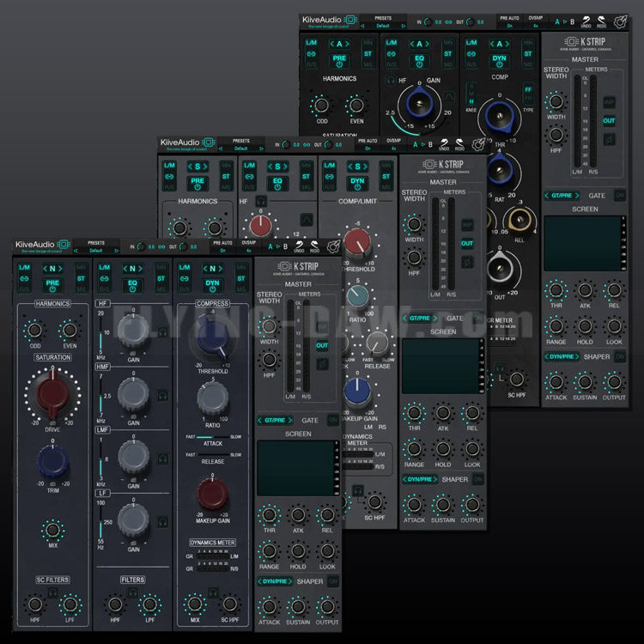Toggle DYN module power in back A-model window
This screenshot has height=644, width=644.
[500, 61]
